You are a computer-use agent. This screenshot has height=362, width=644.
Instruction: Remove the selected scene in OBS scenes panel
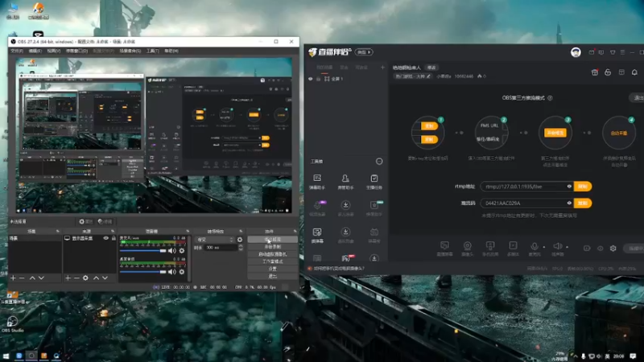23,278
